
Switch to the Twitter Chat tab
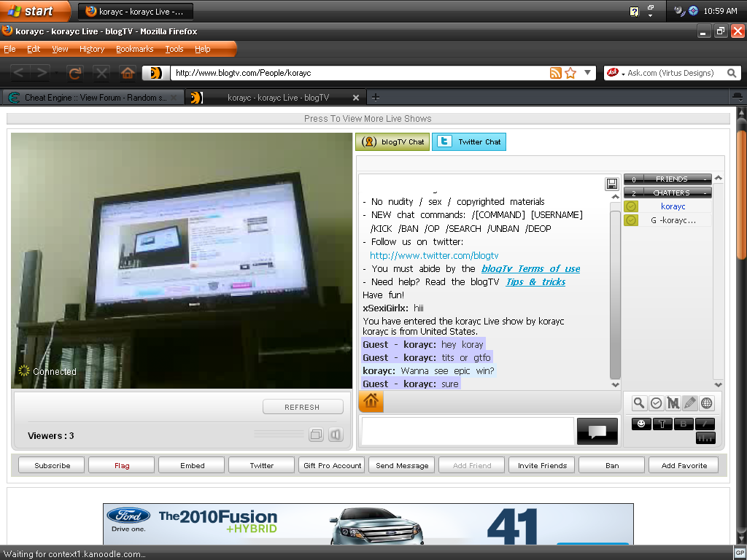(469, 142)
